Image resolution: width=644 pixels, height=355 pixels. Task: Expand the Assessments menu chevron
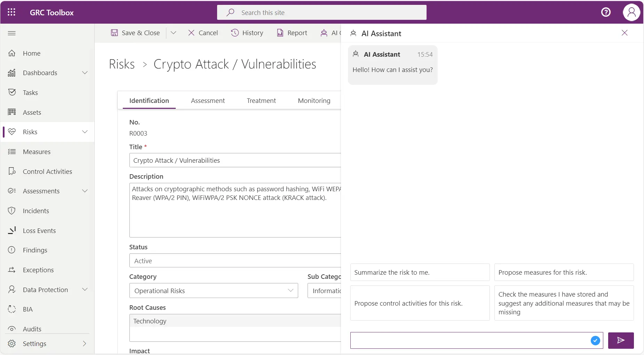tap(85, 191)
